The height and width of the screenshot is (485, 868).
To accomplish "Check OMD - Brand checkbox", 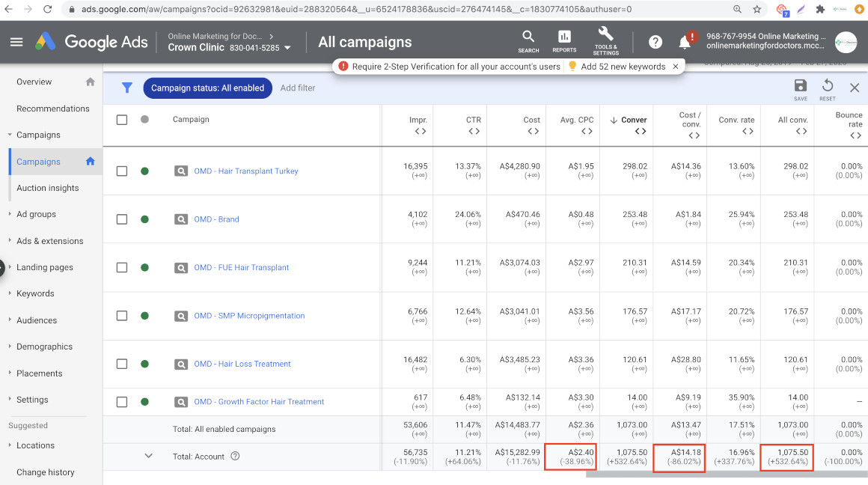I will 122,219.
